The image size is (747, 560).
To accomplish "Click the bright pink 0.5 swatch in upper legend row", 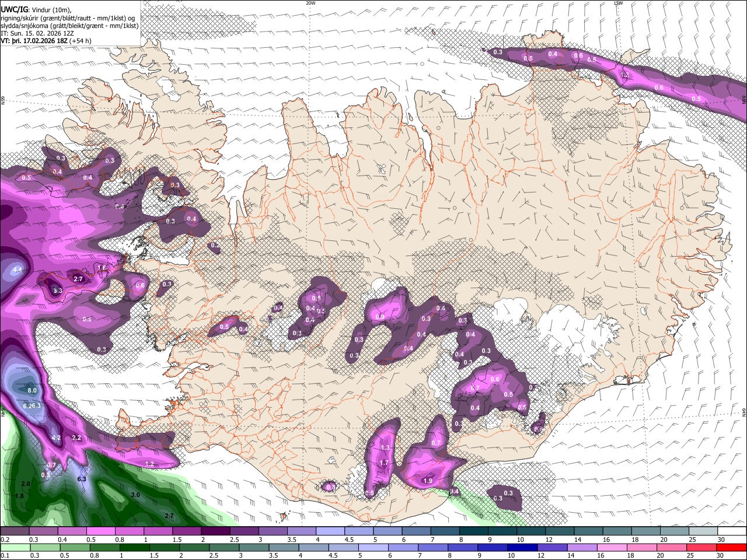I will 100,531.
